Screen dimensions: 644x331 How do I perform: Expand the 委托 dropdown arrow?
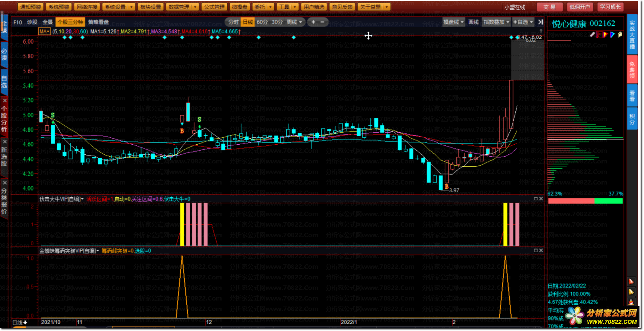[270, 7]
